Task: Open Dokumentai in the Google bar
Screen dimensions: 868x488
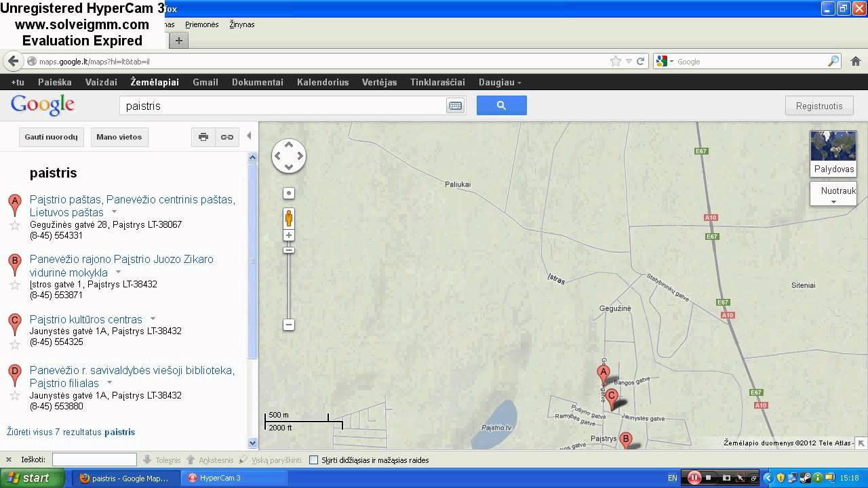Action: click(258, 82)
